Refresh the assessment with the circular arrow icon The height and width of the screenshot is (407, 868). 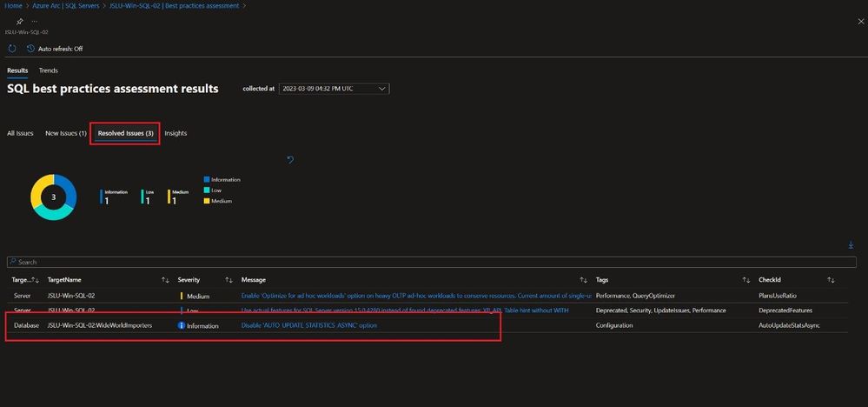[12, 49]
